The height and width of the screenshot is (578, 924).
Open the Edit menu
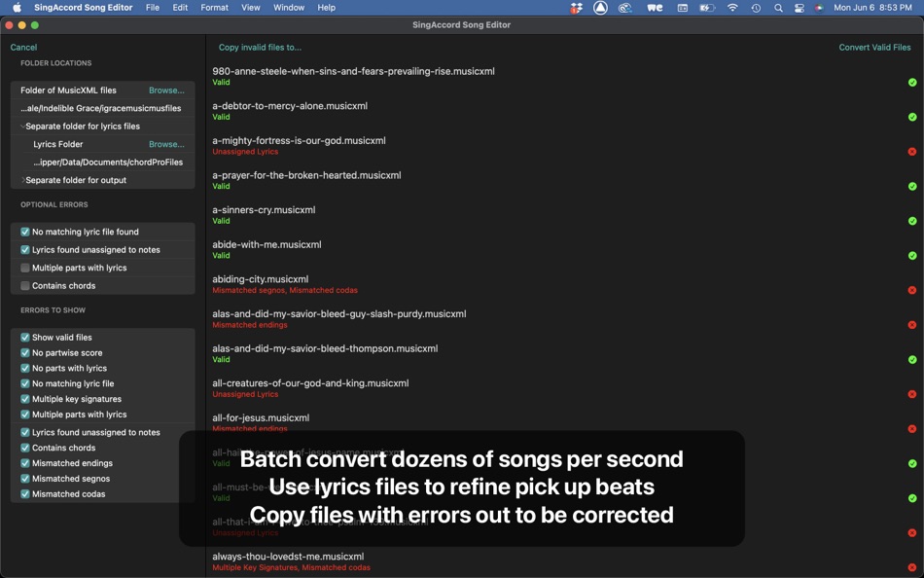click(180, 8)
